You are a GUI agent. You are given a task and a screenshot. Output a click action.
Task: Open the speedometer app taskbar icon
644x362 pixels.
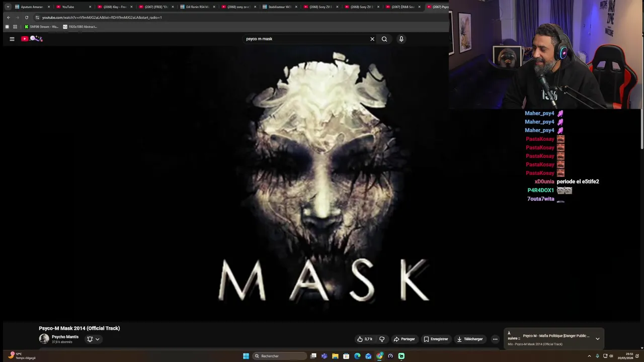tap(390, 356)
